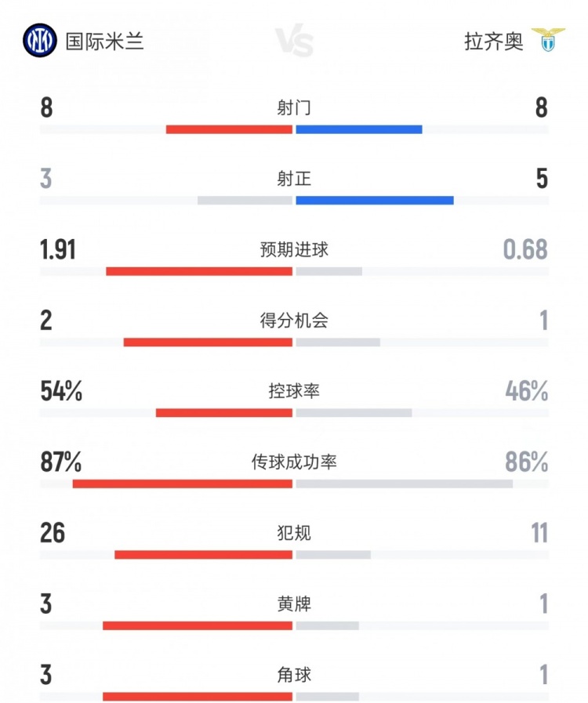Viewport: 588px width, 703px height.
Task: Click Inter's red pass accuracy bar
Action: pos(183,484)
